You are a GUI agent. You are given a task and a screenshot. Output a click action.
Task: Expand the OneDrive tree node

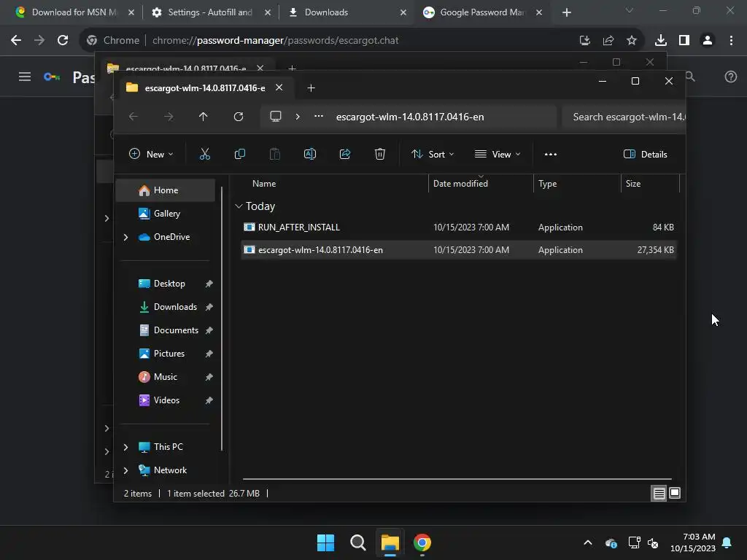coord(125,237)
